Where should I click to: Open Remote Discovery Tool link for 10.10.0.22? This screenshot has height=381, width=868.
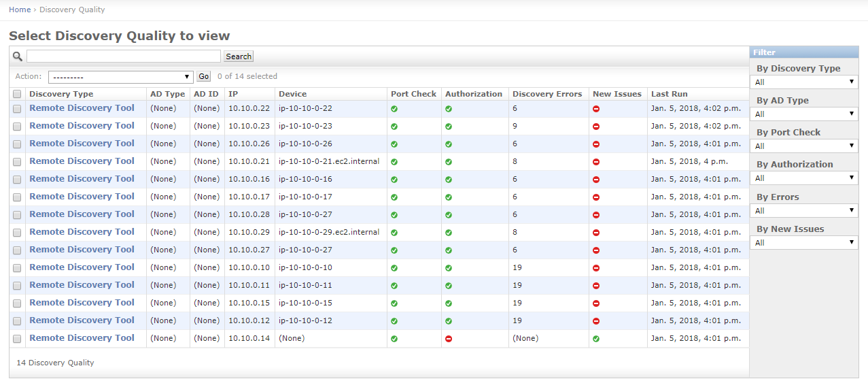(82, 107)
